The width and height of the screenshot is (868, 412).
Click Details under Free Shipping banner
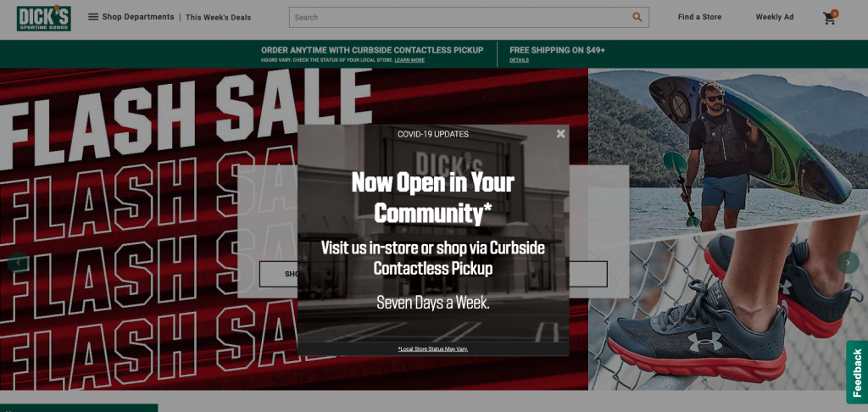point(520,60)
